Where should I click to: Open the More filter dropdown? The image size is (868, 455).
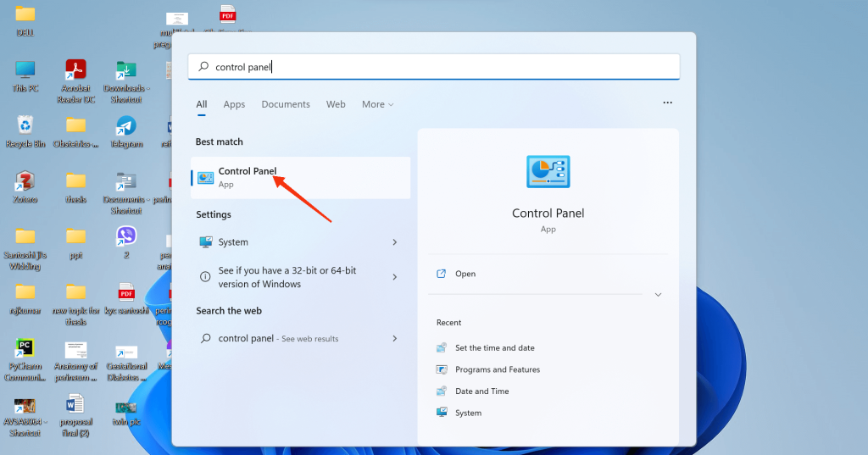tap(377, 104)
